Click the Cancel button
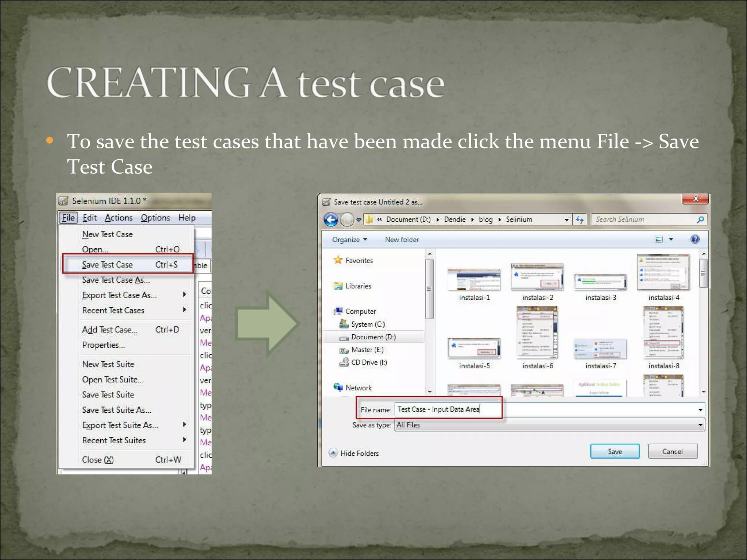The image size is (747, 560). (x=673, y=451)
